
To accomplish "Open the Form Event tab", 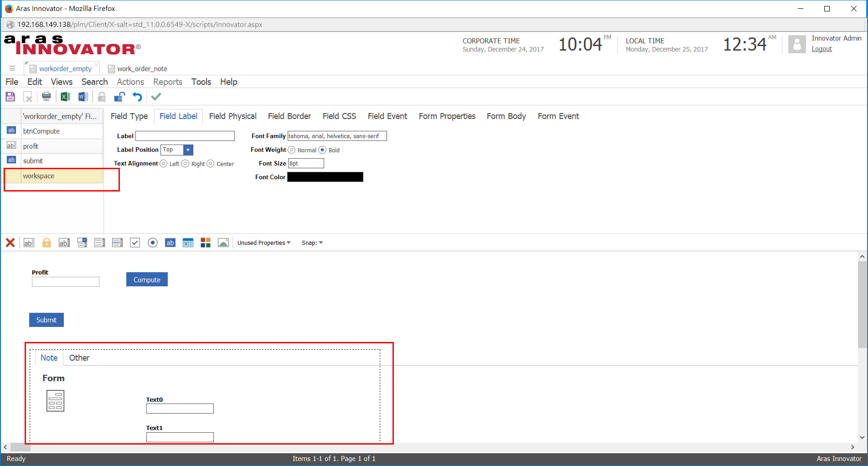I will [x=558, y=116].
